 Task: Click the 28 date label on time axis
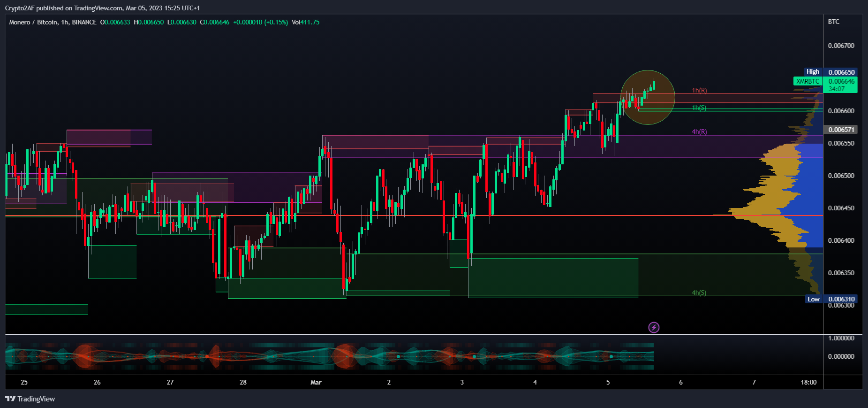[243, 382]
